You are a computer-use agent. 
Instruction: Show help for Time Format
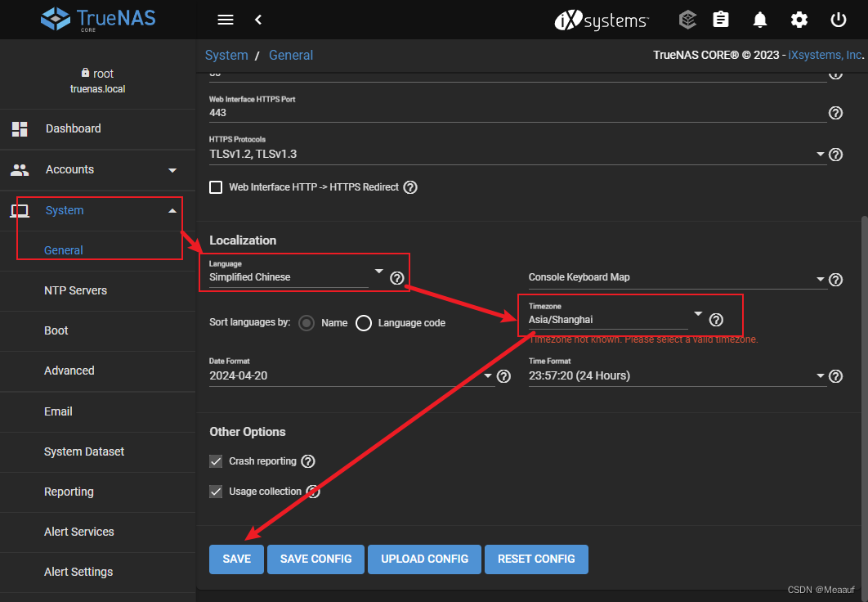835,376
